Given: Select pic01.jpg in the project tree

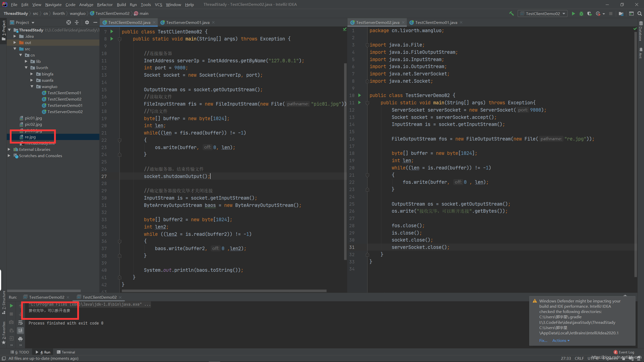Looking at the screenshot, I should click(x=33, y=118).
